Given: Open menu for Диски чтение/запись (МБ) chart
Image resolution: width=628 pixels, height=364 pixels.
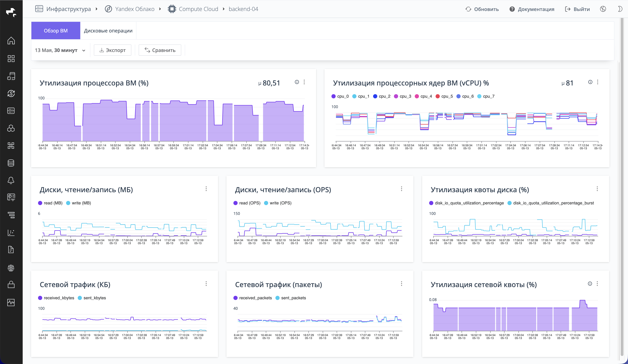Looking at the screenshot, I should point(206,189).
